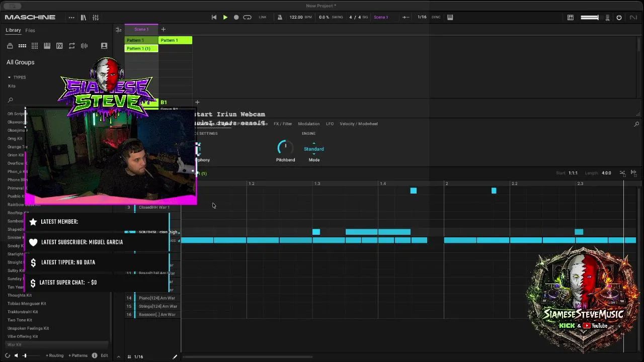This screenshot has height=362, width=644.
Task: Select the Scene 1 tab
Action: click(141, 29)
